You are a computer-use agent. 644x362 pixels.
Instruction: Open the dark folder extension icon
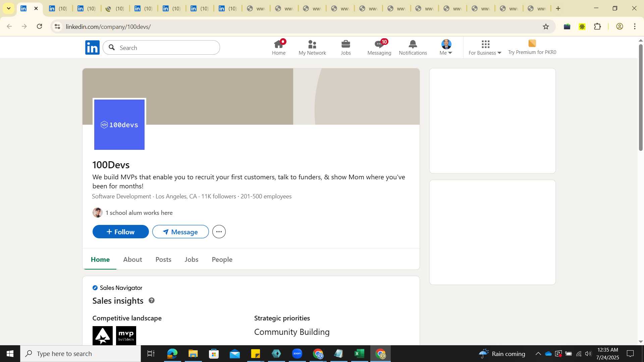[x=567, y=26]
